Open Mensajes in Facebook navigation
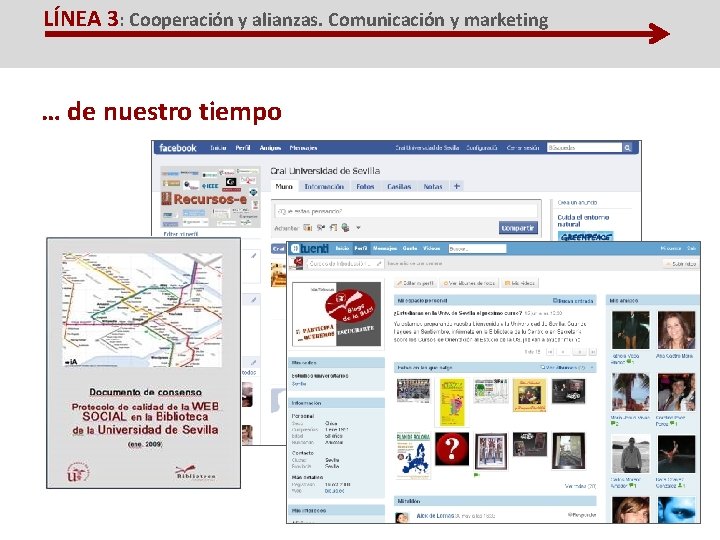Viewport: 720px width, 540px height. click(303, 148)
